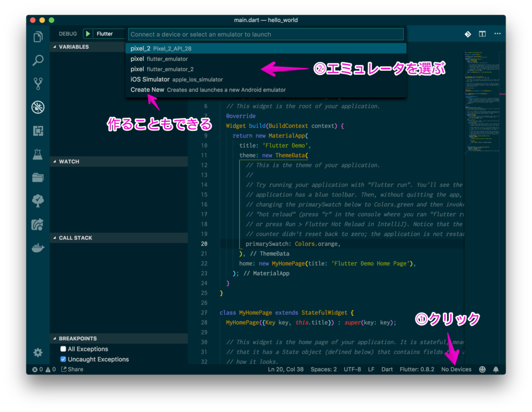The width and height of the screenshot is (532, 412).
Task: Click the feedback smiley icon
Action: (x=482, y=369)
